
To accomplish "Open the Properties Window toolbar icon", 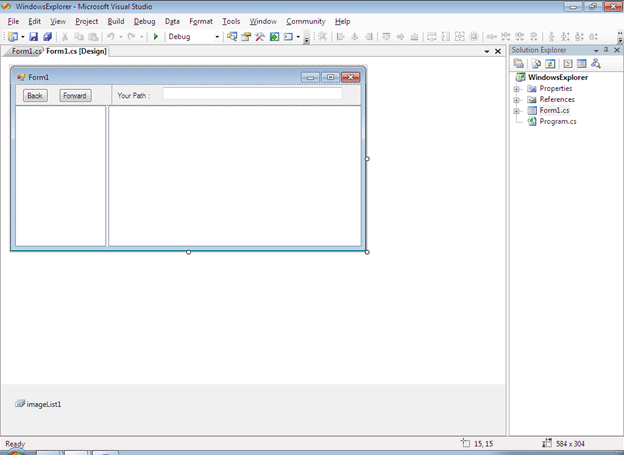I will 246,37.
